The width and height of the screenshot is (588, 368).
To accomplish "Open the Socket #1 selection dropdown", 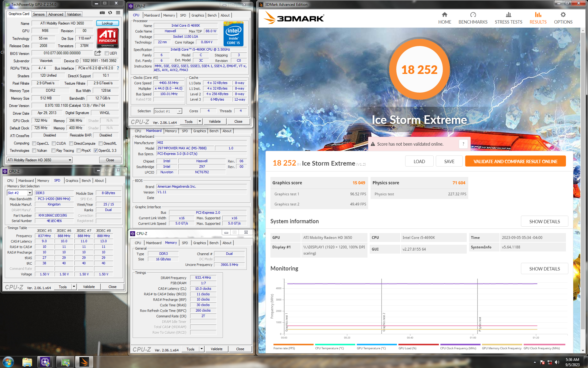I will click(168, 111).
